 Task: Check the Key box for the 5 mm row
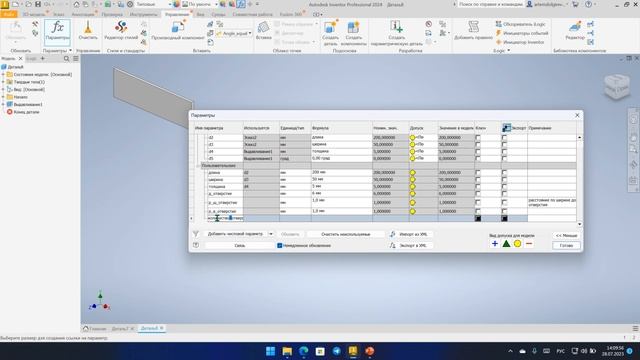pyautogui.click(x=478, y=187)
